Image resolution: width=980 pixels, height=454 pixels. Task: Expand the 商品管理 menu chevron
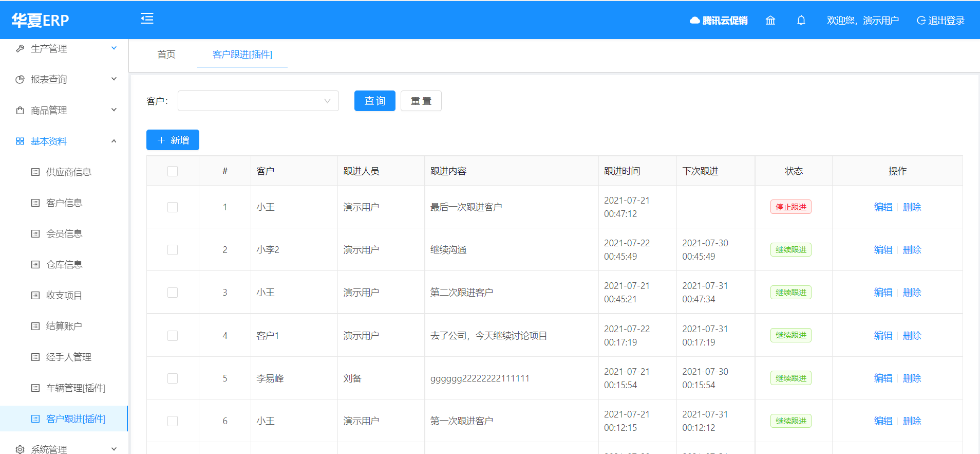pos(114,110)
